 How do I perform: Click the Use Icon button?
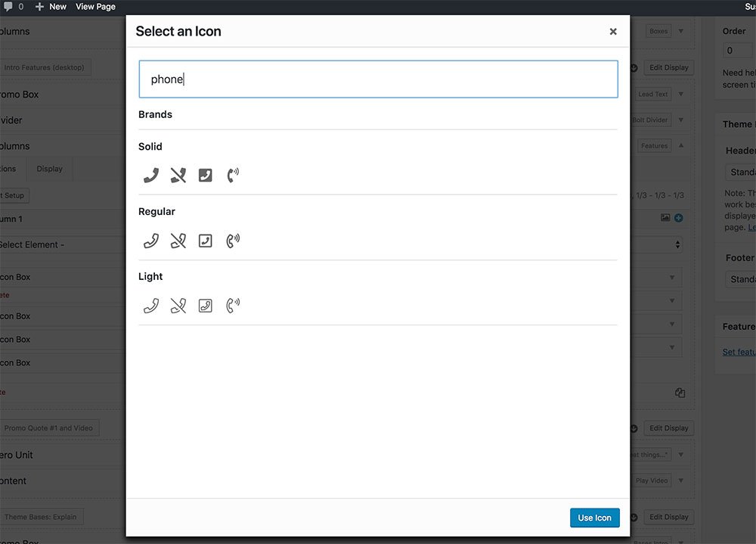point(594,518)
